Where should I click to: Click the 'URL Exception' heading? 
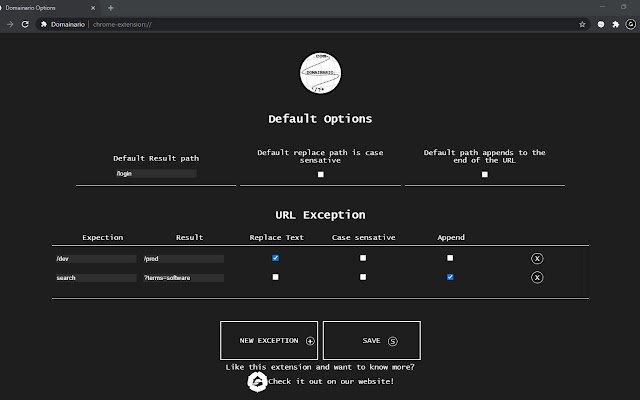(x=320, y=215)
